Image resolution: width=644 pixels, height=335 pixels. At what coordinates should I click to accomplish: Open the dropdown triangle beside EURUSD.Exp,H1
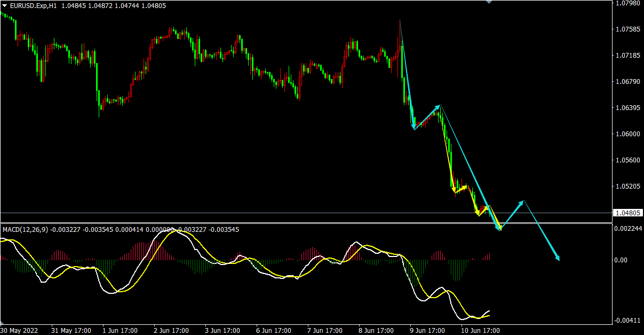[x=5, y=5]
